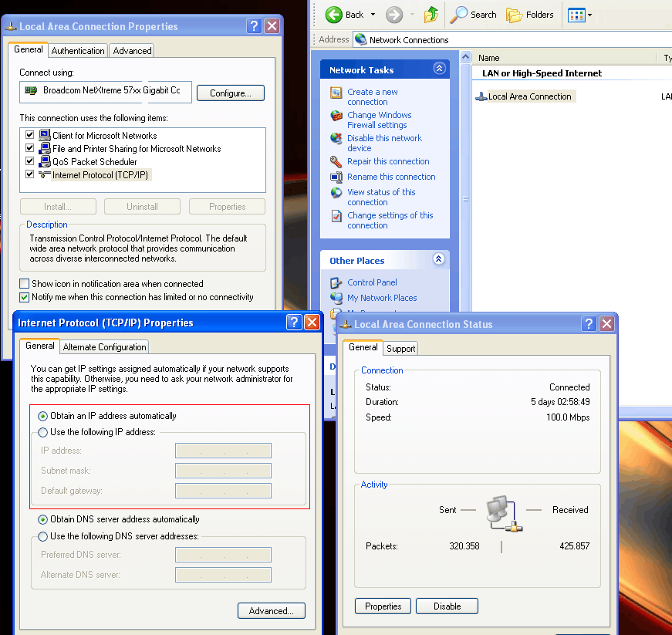This screenshot has width=672, height=635.
Task: Click the File and Printer Sharing item icon
Action: pos(45,149)
